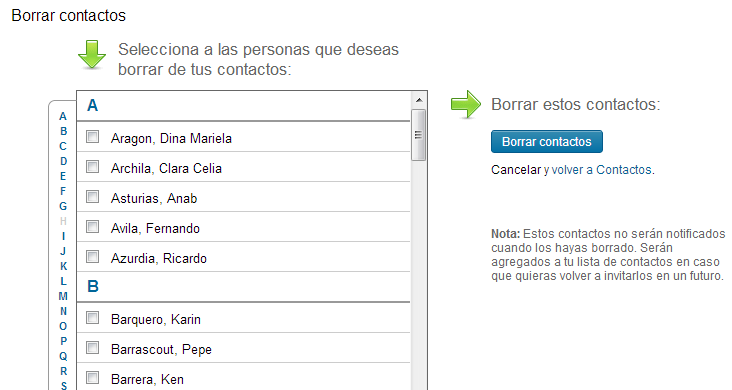Select letter R in alphabet sidebar
The height and width of the screenshot is (390, 732).
tap(63, 371)
